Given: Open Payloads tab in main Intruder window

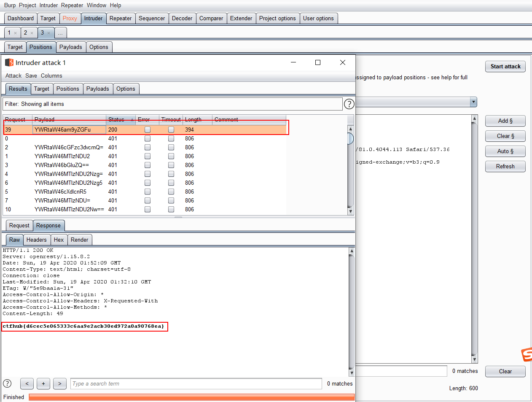Looking at the screenshot, I should 71,47.
